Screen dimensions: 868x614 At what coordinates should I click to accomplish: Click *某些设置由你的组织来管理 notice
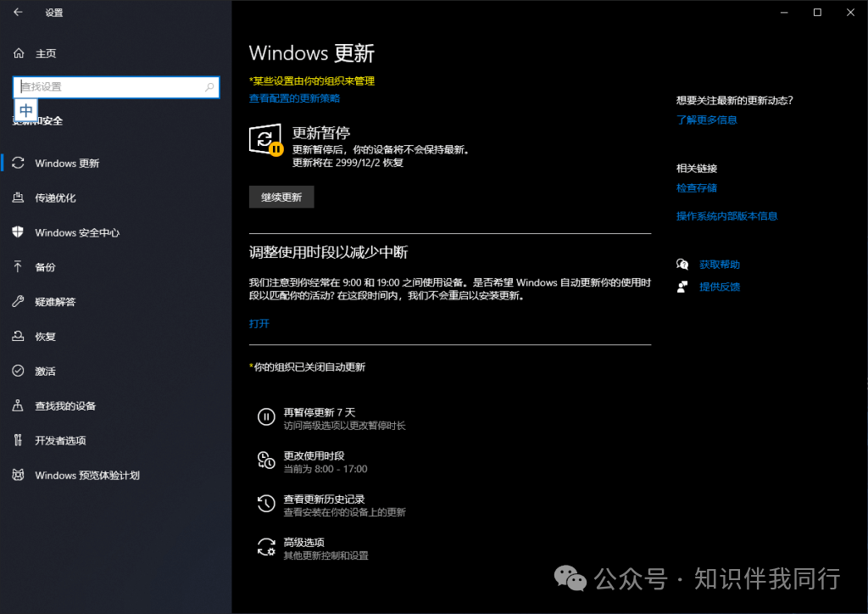click(312, 81)
